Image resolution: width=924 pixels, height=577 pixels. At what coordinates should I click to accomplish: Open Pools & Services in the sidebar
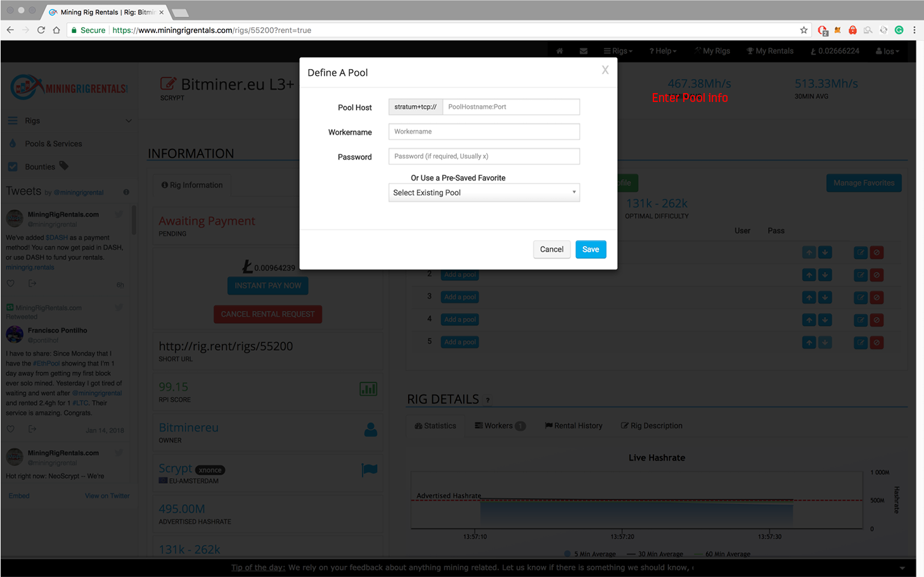(x=53, y=144)
